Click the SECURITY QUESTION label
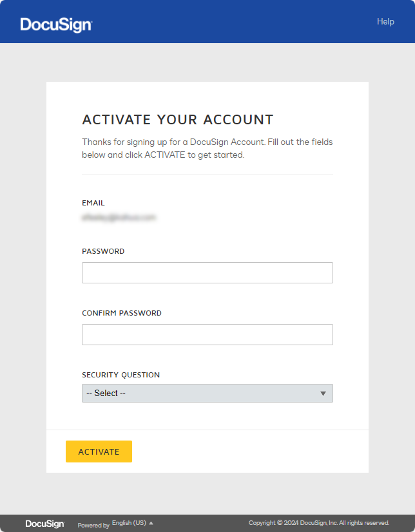This screenshot has height=532, width=415. [x=121, y=375]
